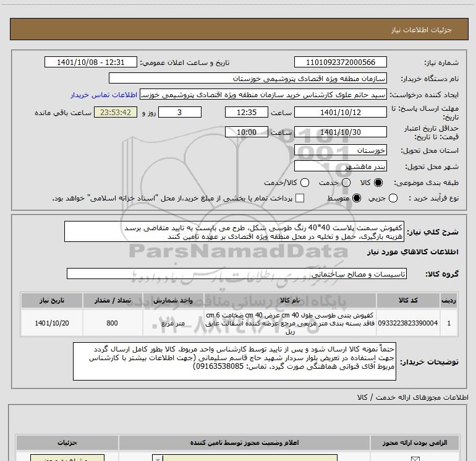The height and width of the screenshot is (461, 476).
Task: Click the ردیف column header
Action: click(x=449, y=300)
